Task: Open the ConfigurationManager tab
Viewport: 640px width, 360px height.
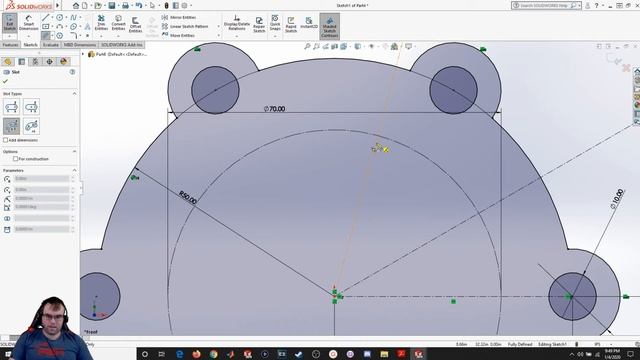Action: tap(36, 62)
